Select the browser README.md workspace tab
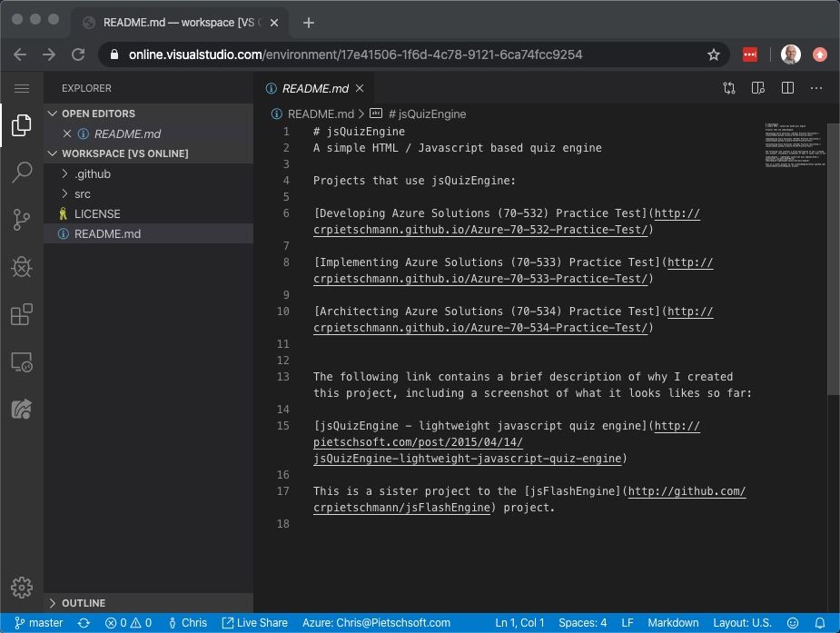 pos(180,23)
